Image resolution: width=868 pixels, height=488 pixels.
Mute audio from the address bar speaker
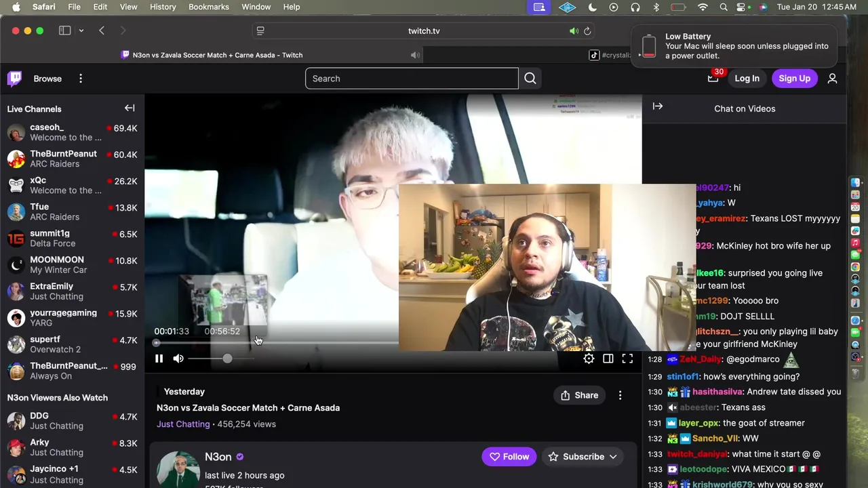[574, 31]
